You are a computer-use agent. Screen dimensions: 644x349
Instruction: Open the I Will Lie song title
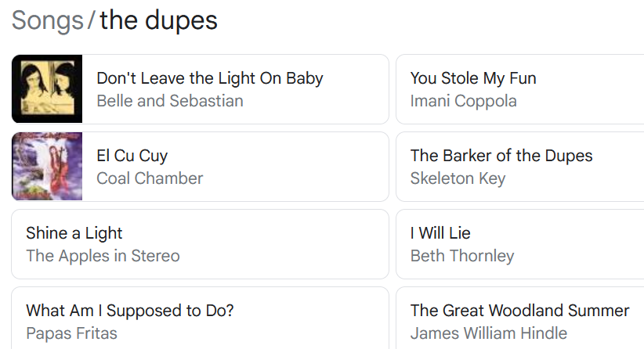pos(440,233)
